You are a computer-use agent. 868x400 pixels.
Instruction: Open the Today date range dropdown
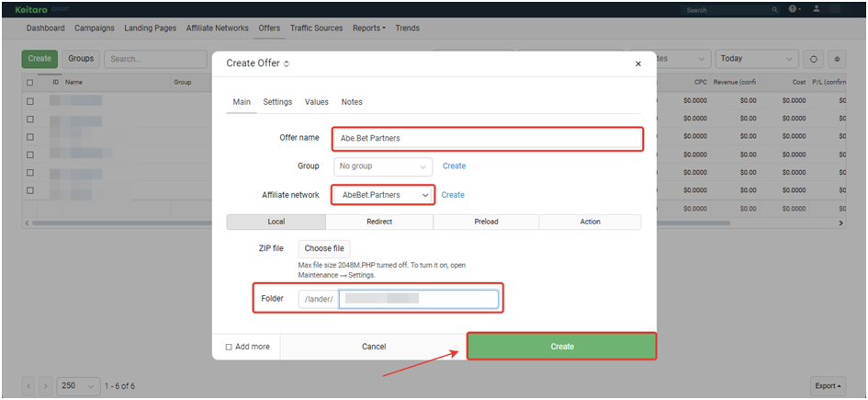(757, 59)
